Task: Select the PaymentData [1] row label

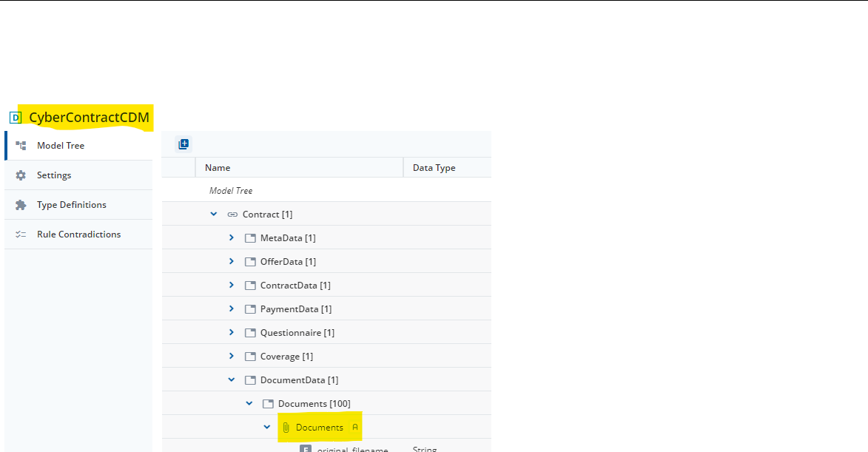Action: (x=295, y=309)
